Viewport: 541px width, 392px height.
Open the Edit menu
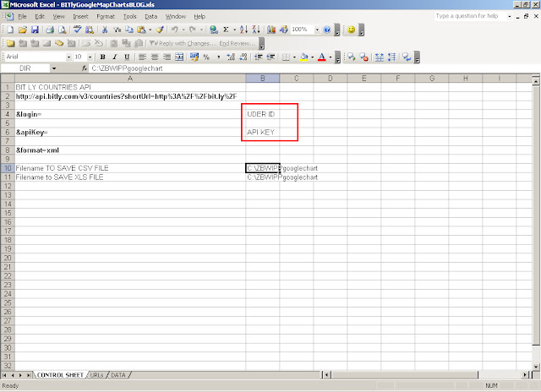point(40,16)
